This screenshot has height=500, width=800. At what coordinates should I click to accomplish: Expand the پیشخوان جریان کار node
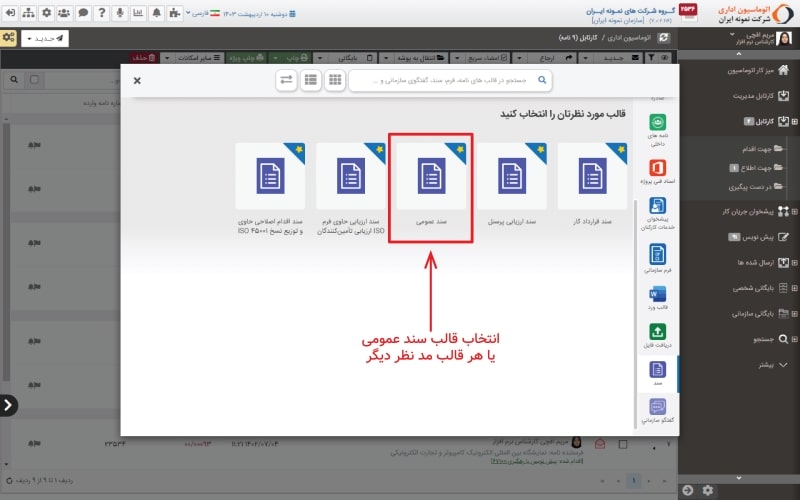point(794,211)
